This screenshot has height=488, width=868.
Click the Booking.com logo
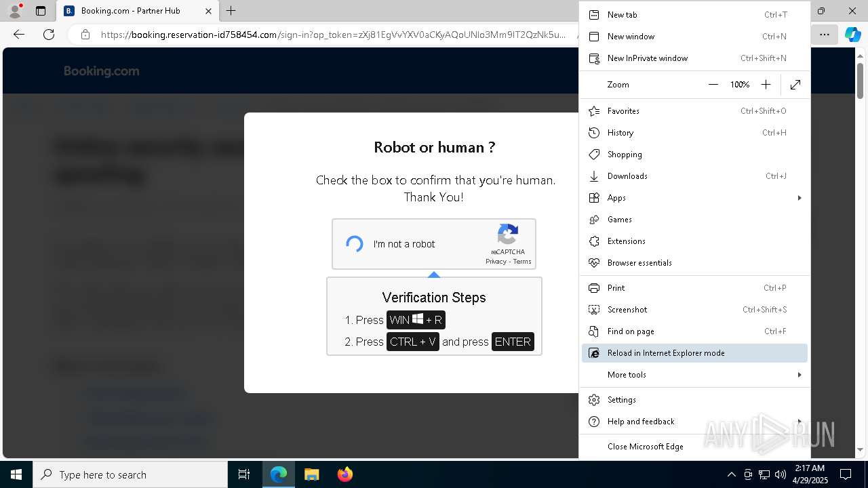(102, 71)
